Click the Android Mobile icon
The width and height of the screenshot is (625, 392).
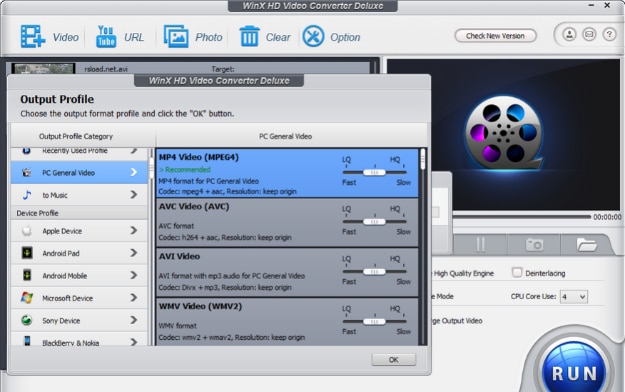click(x=27, y=275)
